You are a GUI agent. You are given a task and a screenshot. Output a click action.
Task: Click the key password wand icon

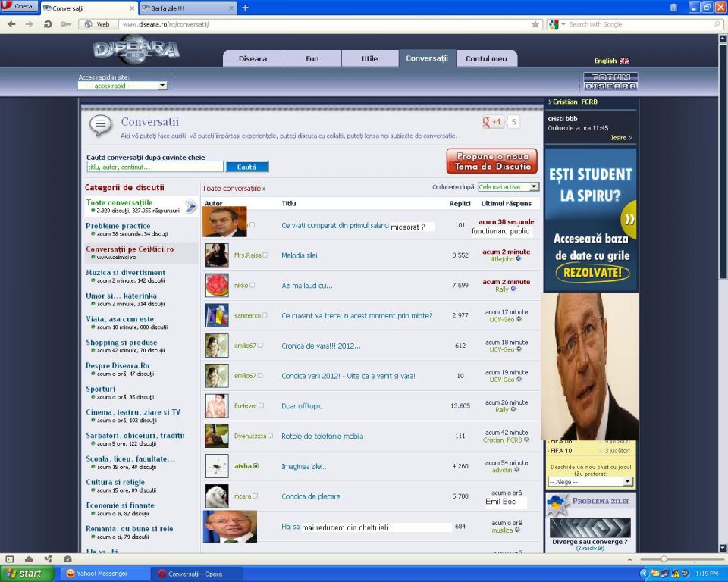pyautogui.click(x=65, y=24)
